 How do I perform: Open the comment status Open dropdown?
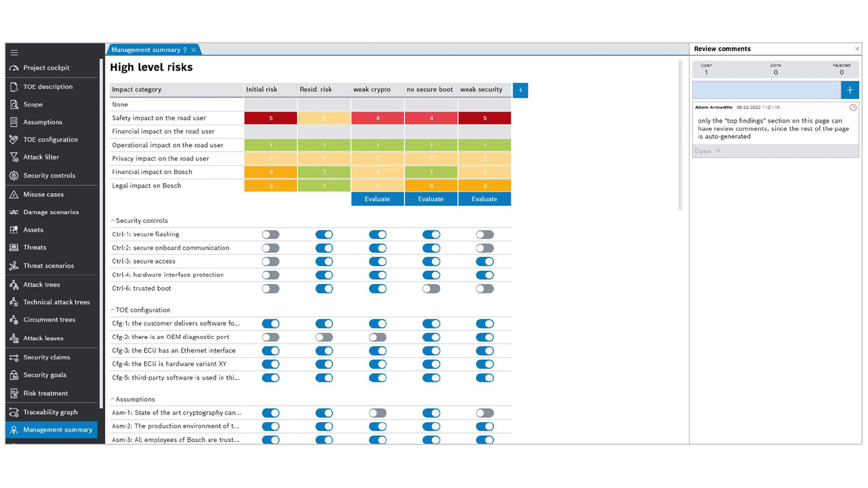pyautogui.click(x=707, y=151)
